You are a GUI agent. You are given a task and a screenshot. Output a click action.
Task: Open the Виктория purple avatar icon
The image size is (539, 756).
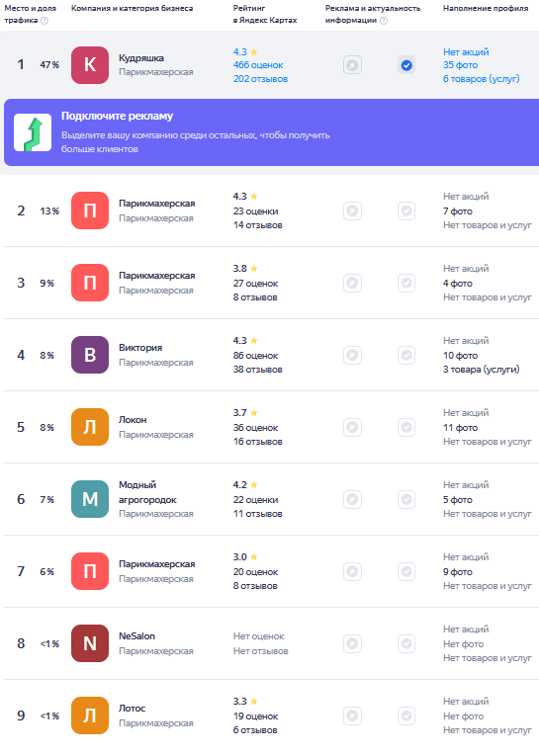(x=90, y=355)
